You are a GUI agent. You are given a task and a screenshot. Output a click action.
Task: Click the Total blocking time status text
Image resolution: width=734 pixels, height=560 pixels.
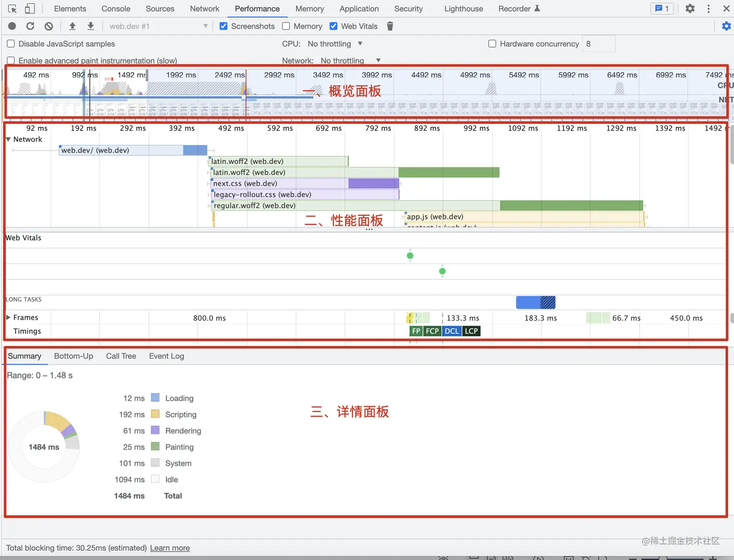click(76, 548)
